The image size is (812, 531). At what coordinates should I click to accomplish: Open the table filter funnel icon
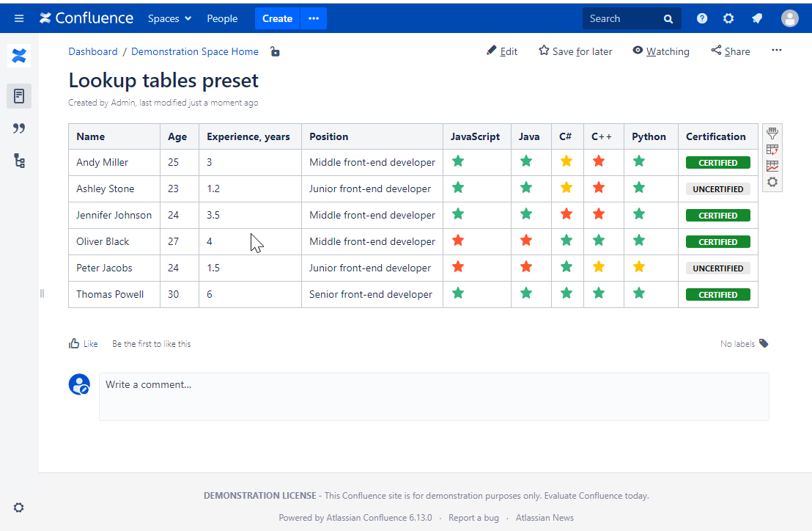pos(772,133)
